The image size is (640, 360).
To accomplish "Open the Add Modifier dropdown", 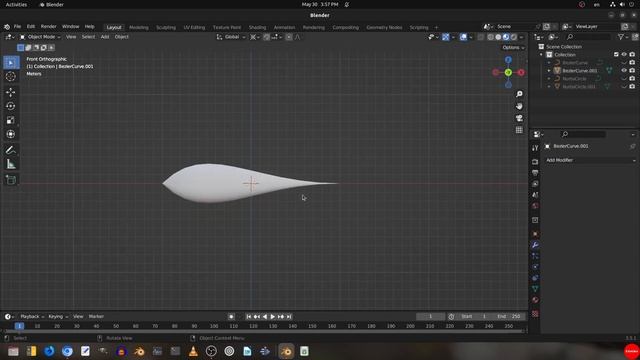I will tap(590, 160).
